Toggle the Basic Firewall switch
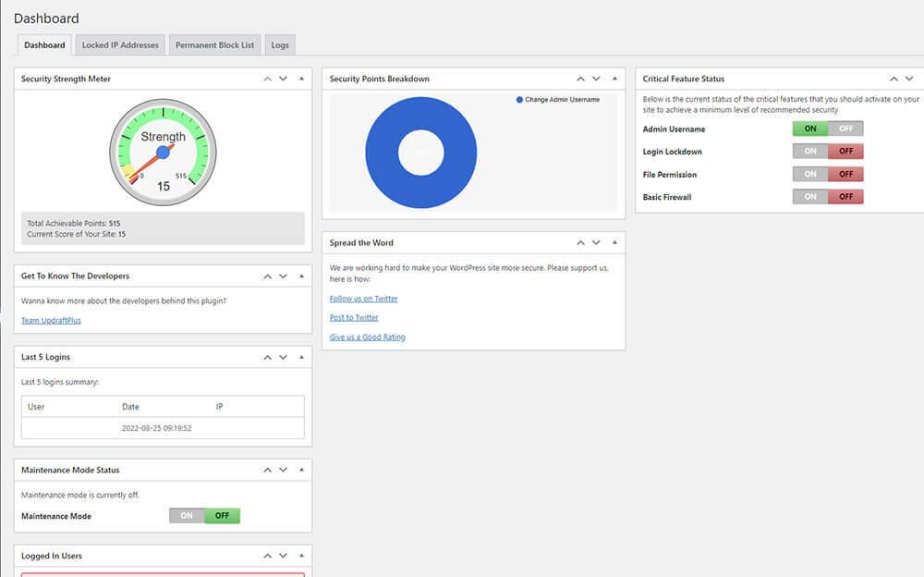 (x=828, y=196)
